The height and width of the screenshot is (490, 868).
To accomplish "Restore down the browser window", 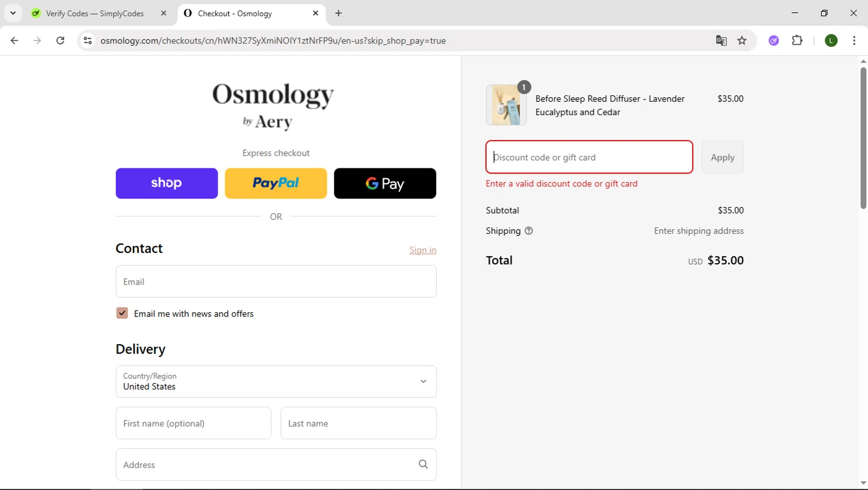I will (x=824, y=13).
